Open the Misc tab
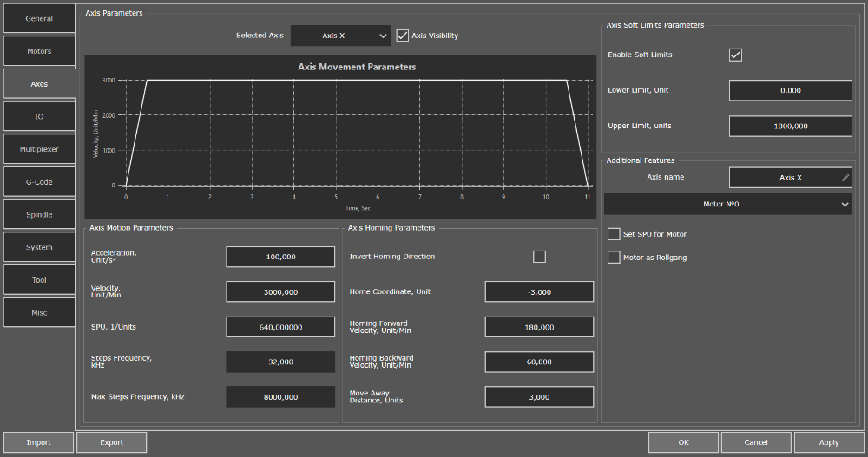The height and width of the screenshot is (457, 868). (x=39, y=312)
